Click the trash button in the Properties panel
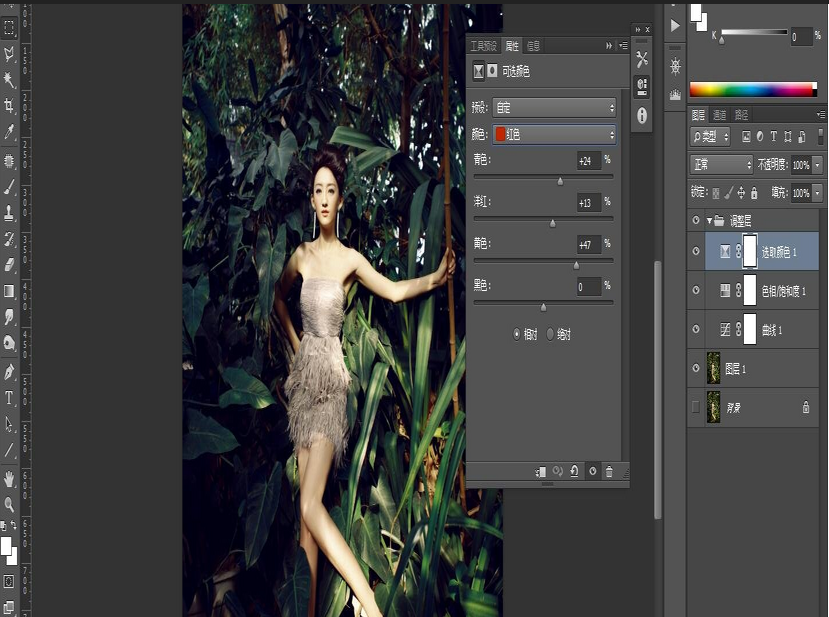 pyautogui.click(x=608, y=472)
